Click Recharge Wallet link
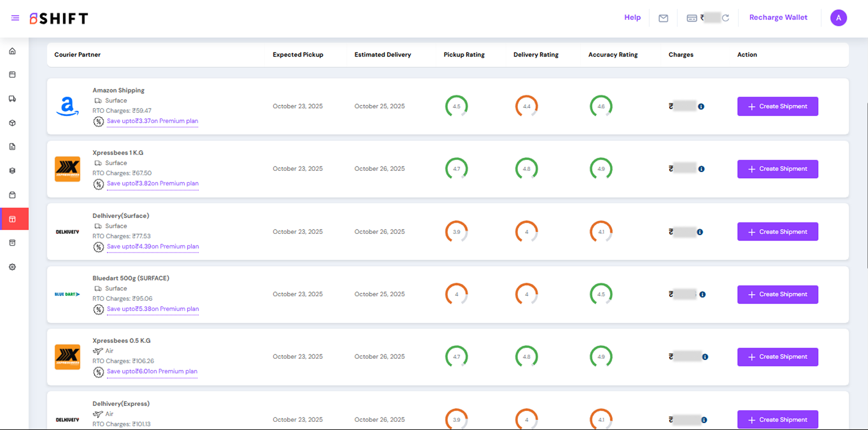The height and width of the screenshot is (430, 868). (778, 18)
